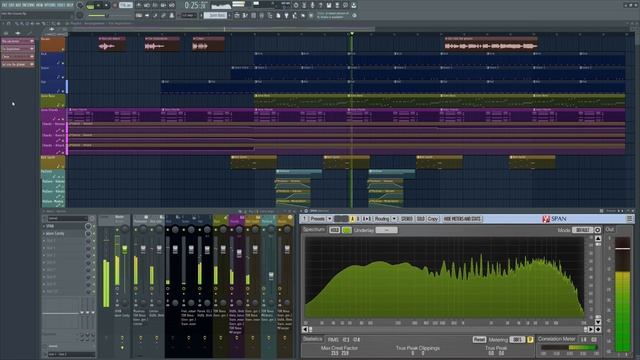Click spectrum scroll-down arrow icon
640x360 pixels.
coord(598,322)
